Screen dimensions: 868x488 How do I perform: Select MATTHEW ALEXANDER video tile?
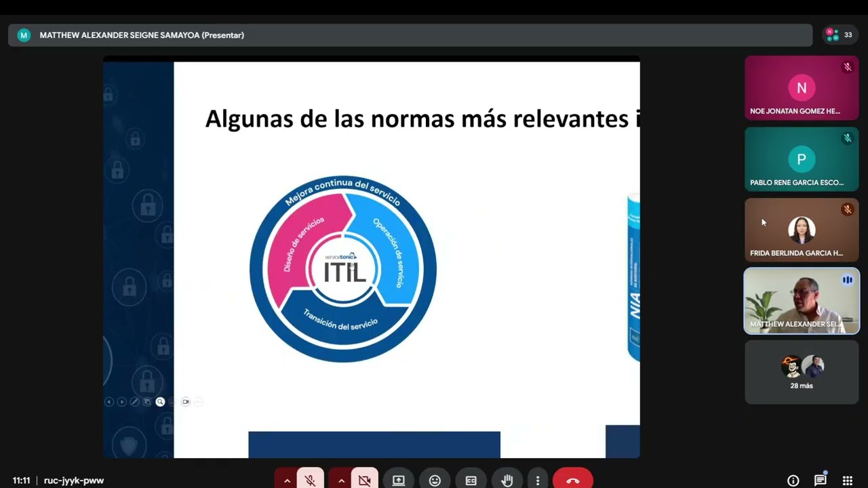[802, 301]
